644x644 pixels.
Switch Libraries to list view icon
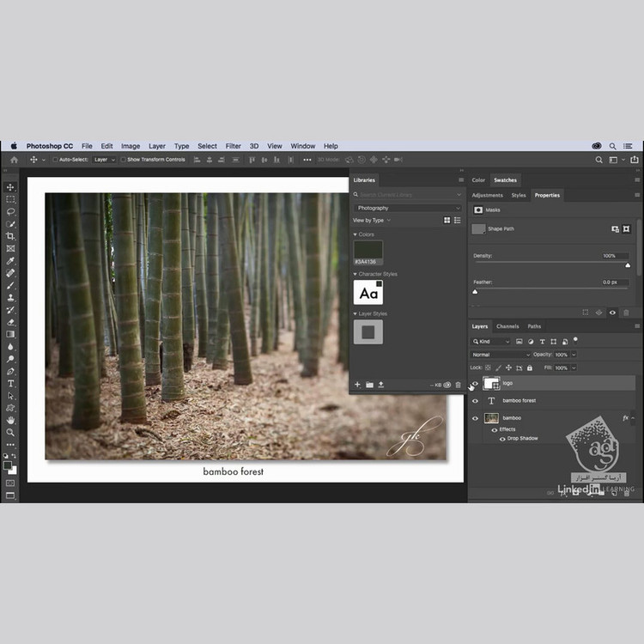tap(457, 221)
